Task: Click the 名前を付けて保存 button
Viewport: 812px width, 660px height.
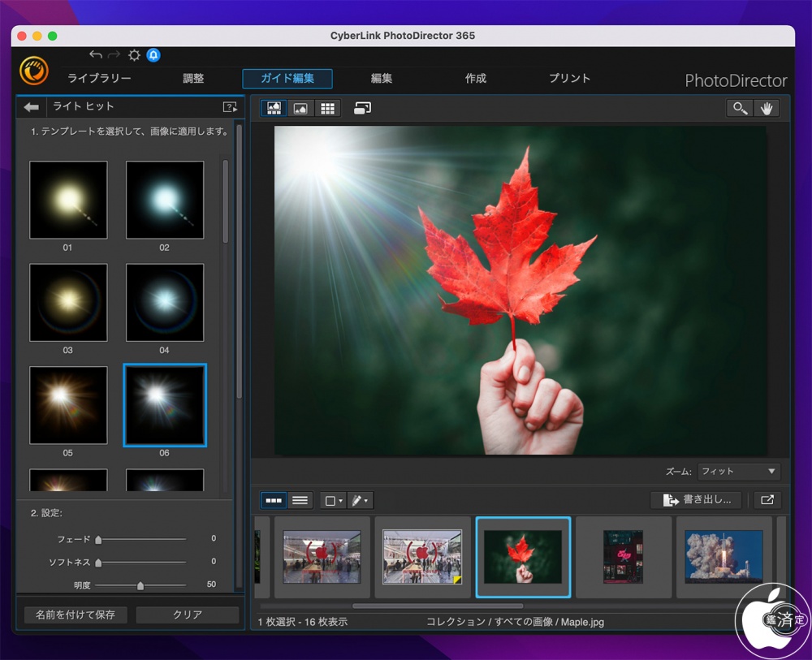Action: pos(76,615)
